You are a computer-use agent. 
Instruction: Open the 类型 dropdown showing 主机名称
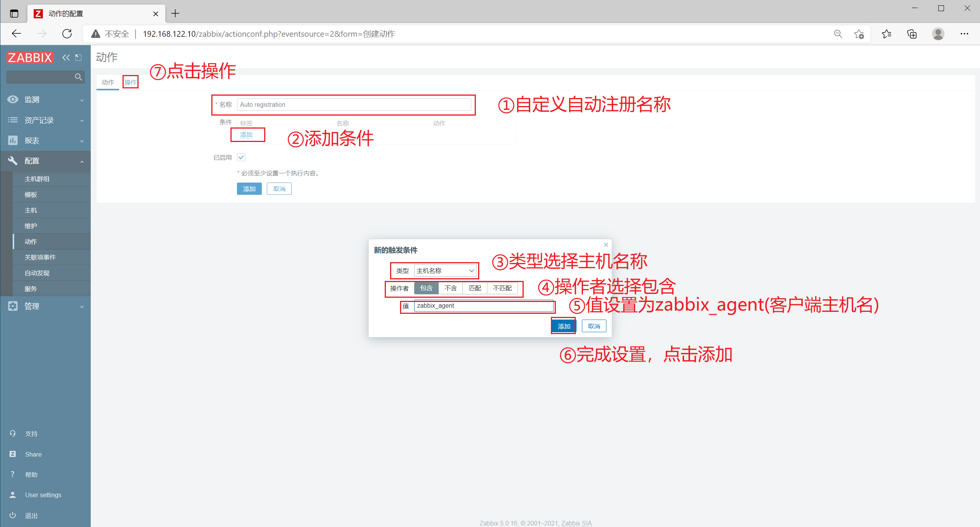point(446,271)
